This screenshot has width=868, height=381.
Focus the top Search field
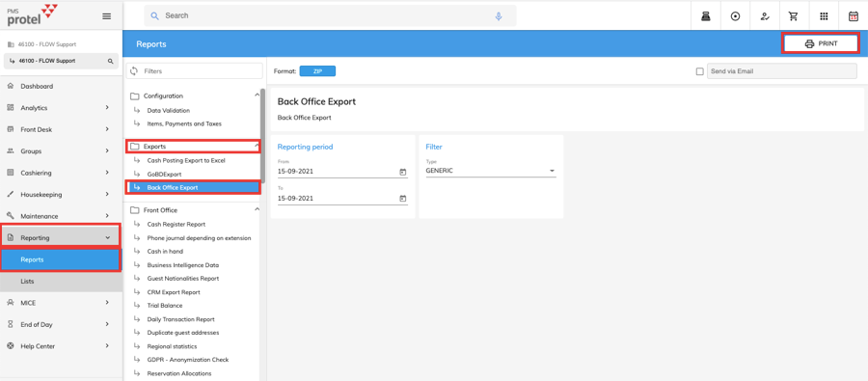tap(330, 16)
